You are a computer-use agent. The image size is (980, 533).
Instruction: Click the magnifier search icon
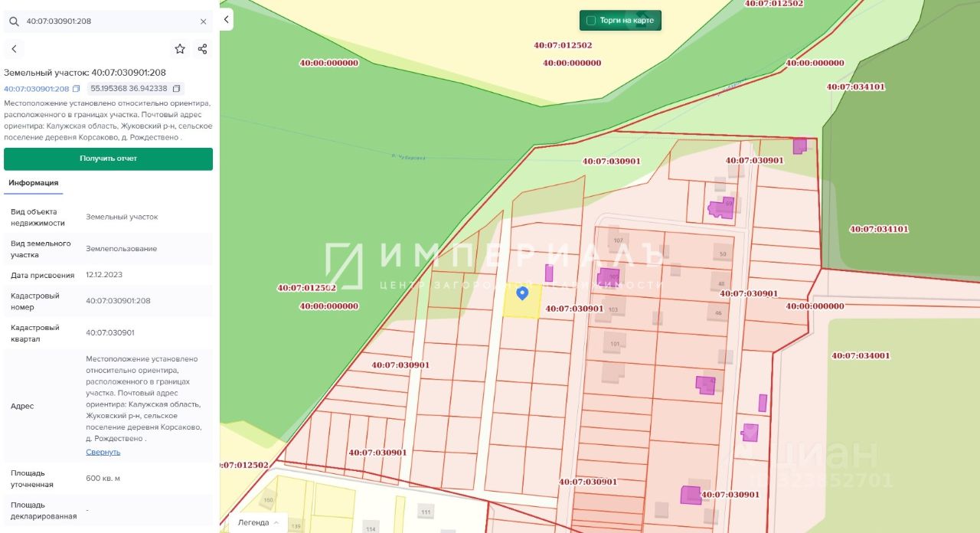14,21
